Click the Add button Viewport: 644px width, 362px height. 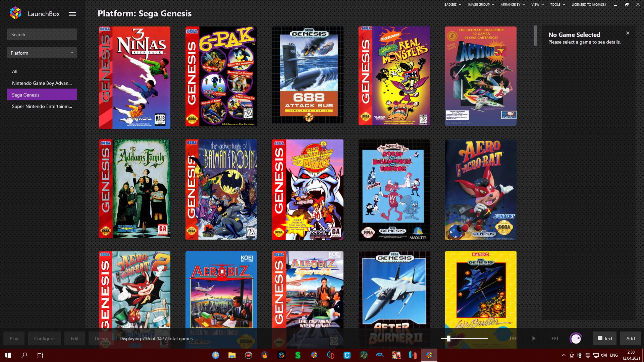[631, 339]
